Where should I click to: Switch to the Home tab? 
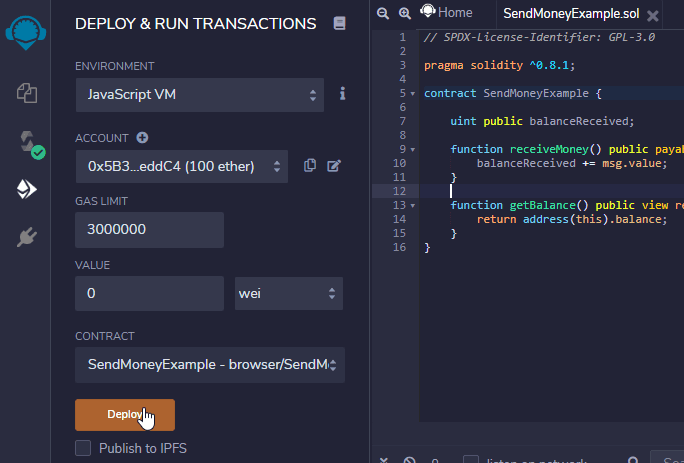click(x=446, y=12)
